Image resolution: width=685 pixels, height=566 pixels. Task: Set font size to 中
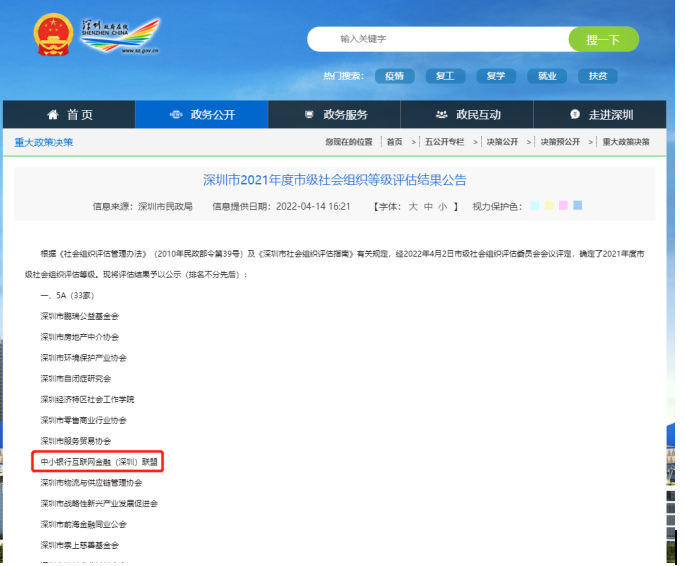click(428, 207)
